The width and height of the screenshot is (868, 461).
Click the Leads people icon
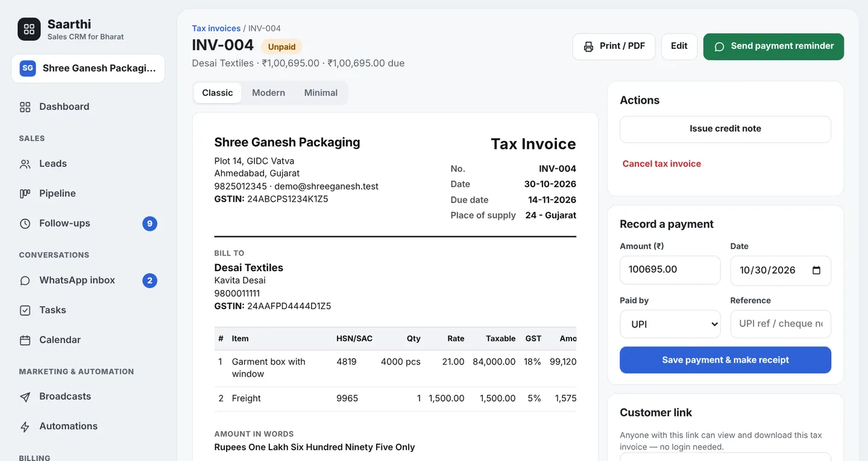25,164
